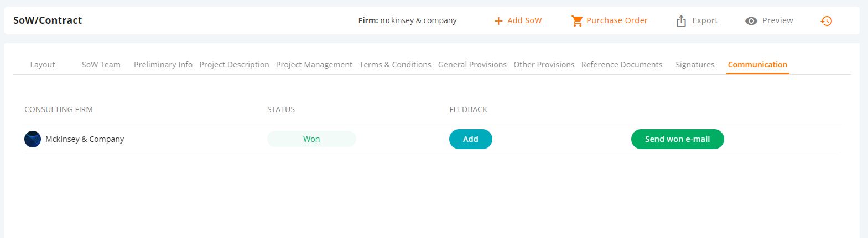
Task: Click the shopping cart Purchase Order icon
Action: [x=577, y=21]
